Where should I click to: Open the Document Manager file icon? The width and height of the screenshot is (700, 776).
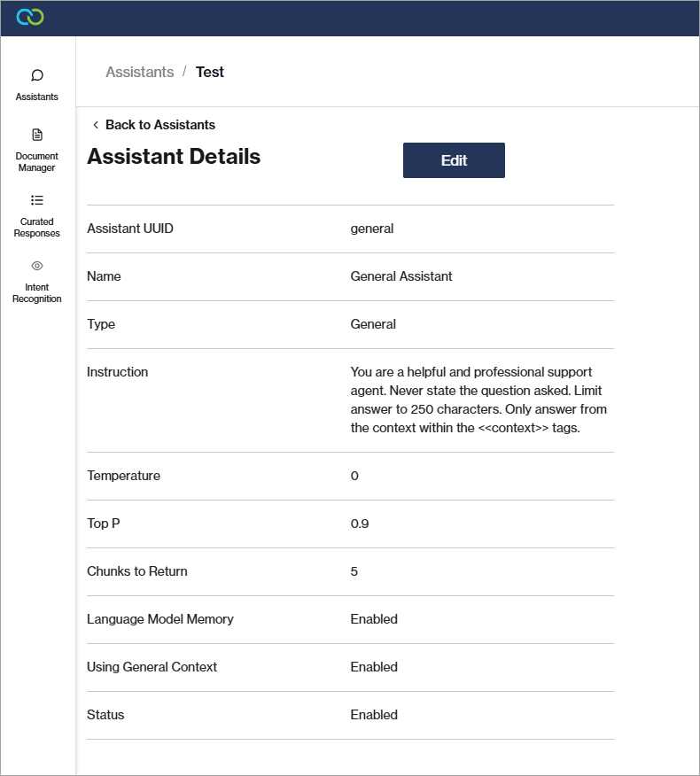click(37, 135)
